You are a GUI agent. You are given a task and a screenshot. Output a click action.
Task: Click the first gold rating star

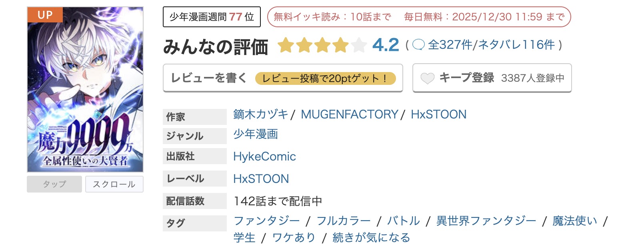coord(286,45)
